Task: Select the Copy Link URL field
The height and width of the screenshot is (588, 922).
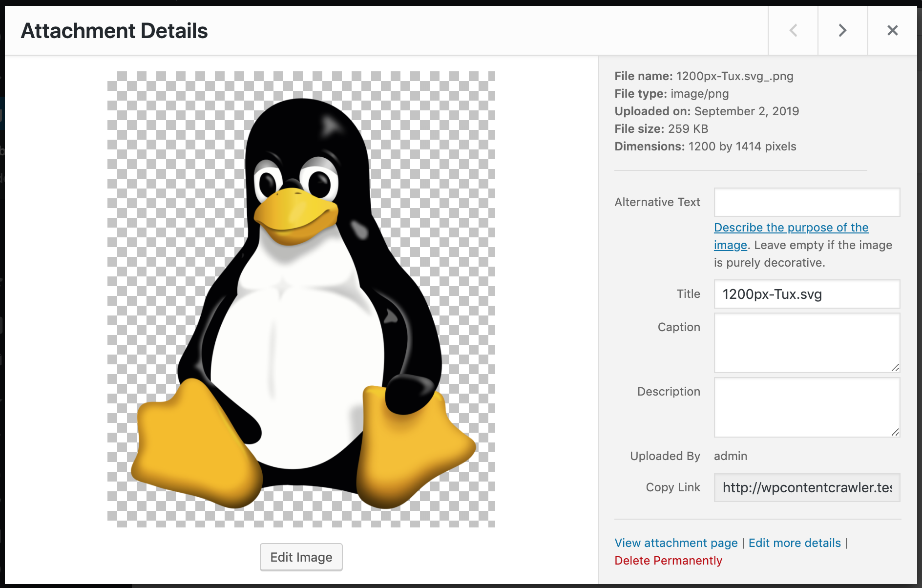Action: (x=807, y=487)
